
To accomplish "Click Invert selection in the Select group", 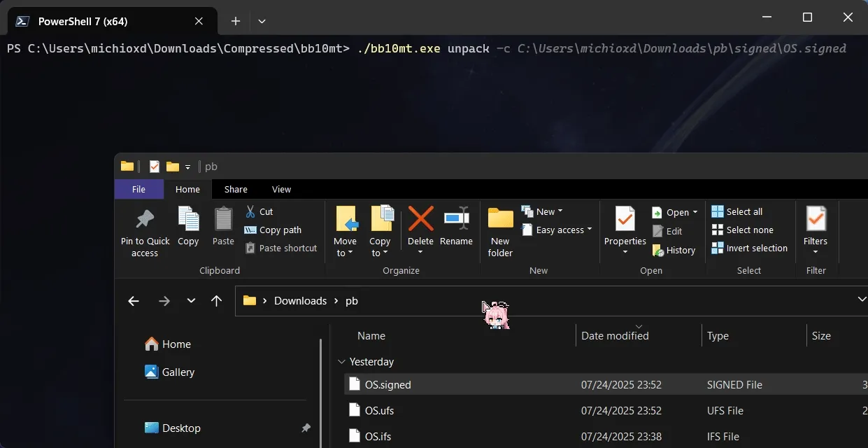I will [x=749, y=248].
